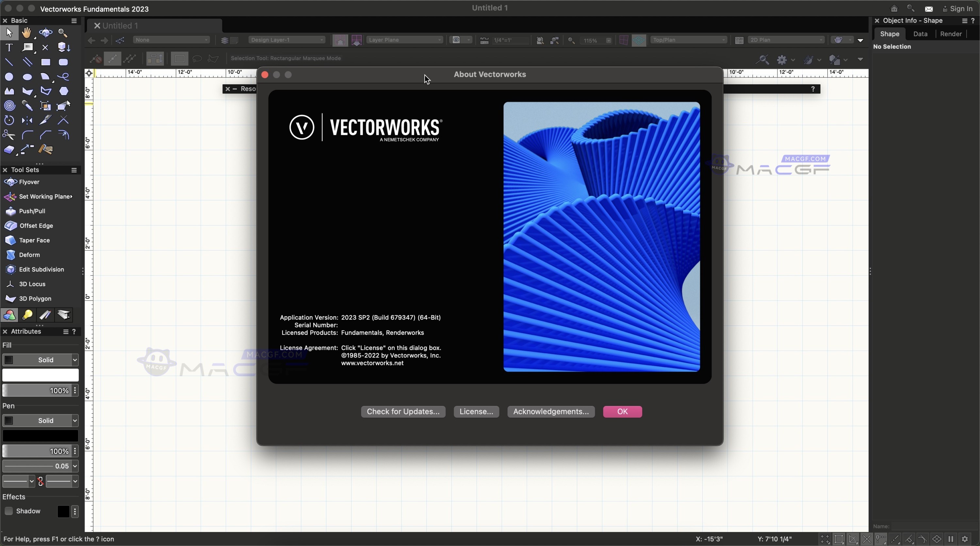The width and height of the screenshot is (980, 546).
Task: Select the Pan tool in Basic palette
Action: coord(27,33)
